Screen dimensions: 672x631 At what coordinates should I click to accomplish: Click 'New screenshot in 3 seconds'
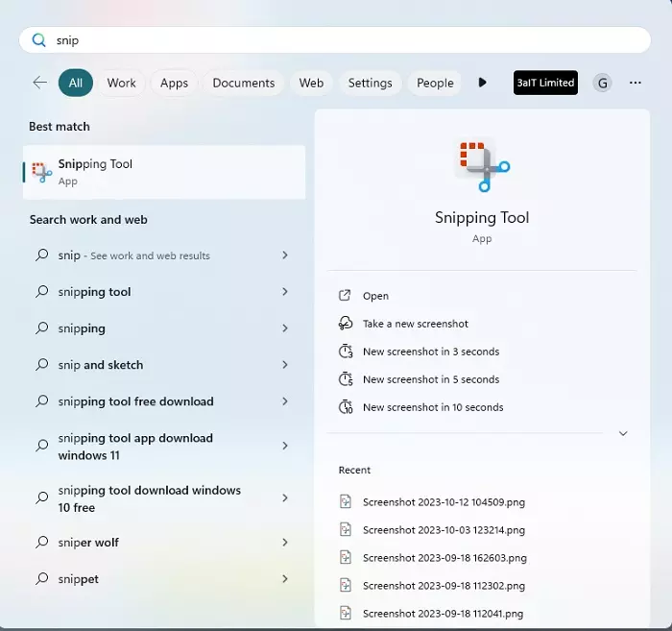point(431,352)
